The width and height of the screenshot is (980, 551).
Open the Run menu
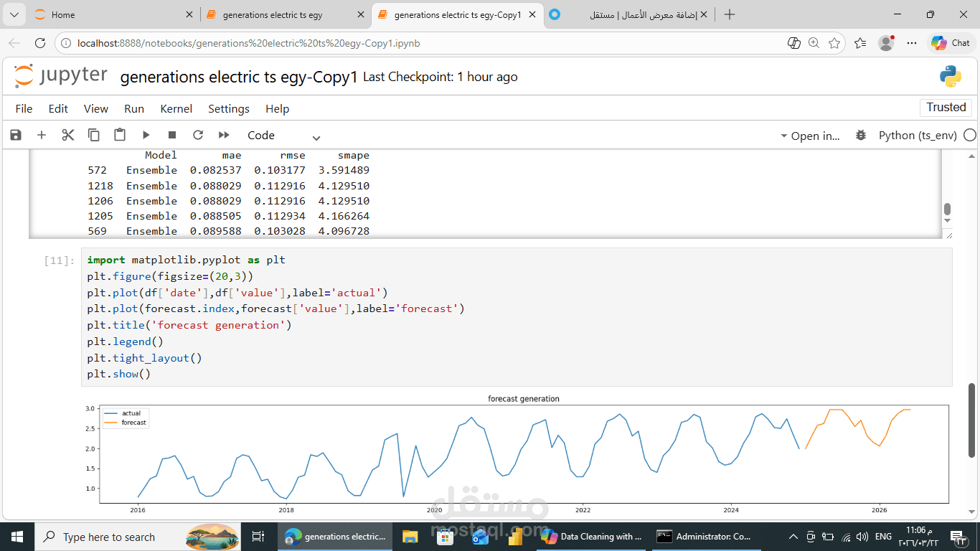tap(134, 108)
